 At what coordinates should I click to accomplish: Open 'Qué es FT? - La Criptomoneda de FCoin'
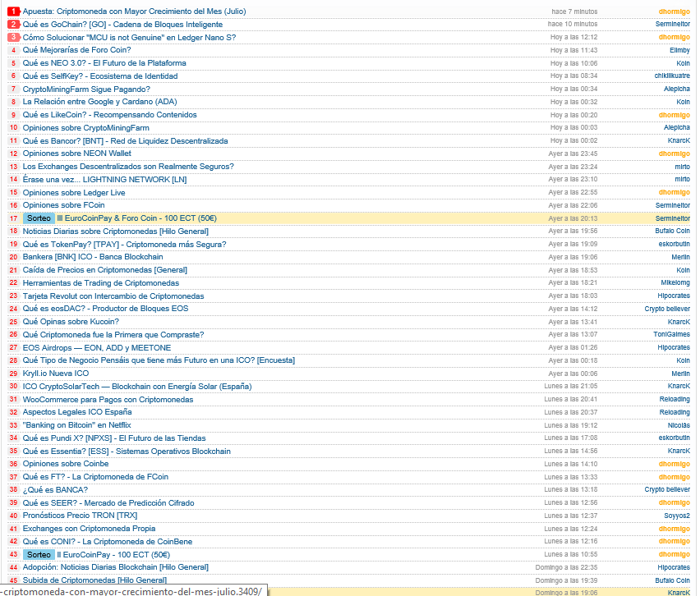point(95,477)
